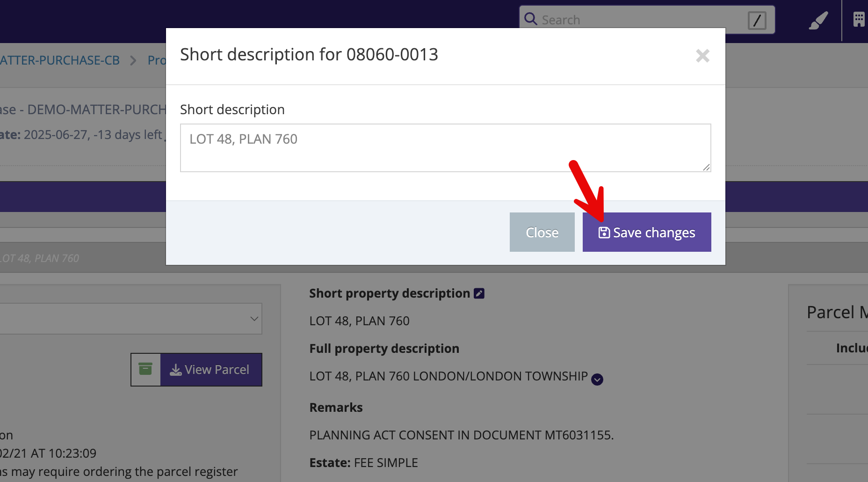Click the green archive box icon

(145, 369)
